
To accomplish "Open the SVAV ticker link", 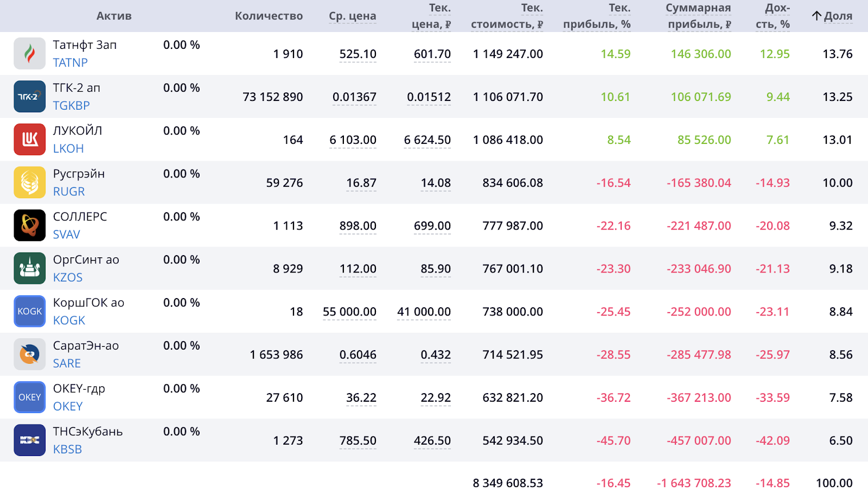I will click(x=66, y=235).
